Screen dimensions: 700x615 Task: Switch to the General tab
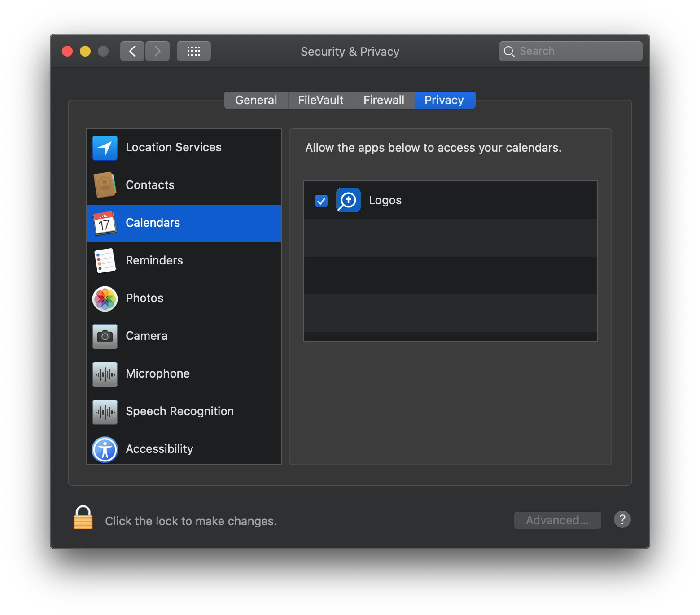256,100
